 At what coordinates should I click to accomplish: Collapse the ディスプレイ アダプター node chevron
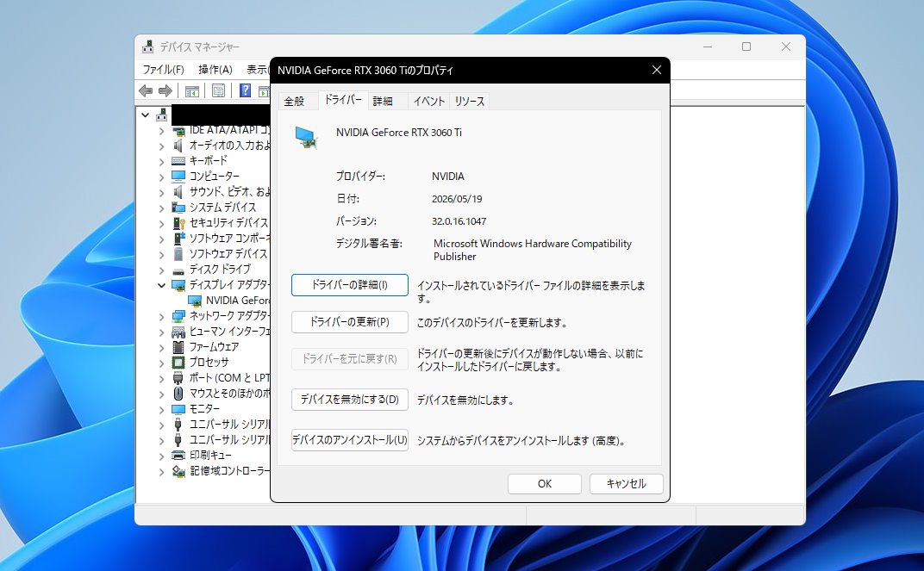click(x=161, y=286)
